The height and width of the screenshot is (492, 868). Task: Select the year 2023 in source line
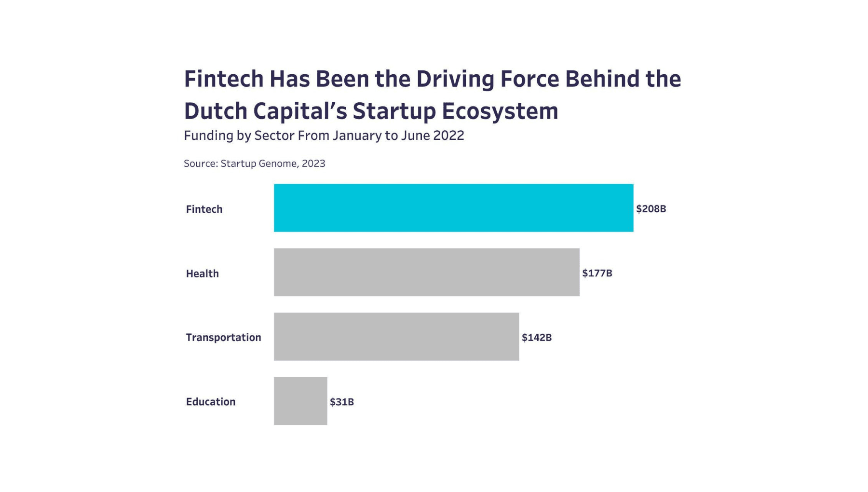tap(313, 164)
